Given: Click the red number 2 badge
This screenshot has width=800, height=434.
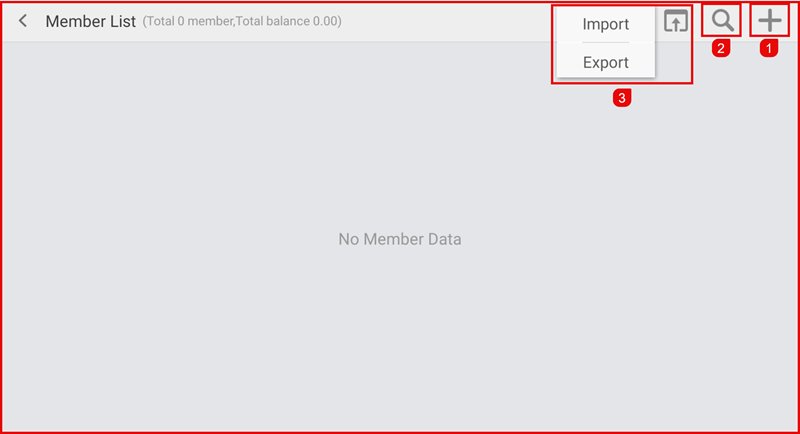Looking at the screenshot, I should 721,46.
